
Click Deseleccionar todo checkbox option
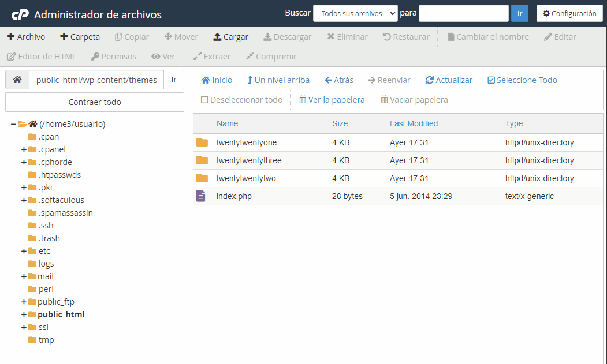coord(241,100)
